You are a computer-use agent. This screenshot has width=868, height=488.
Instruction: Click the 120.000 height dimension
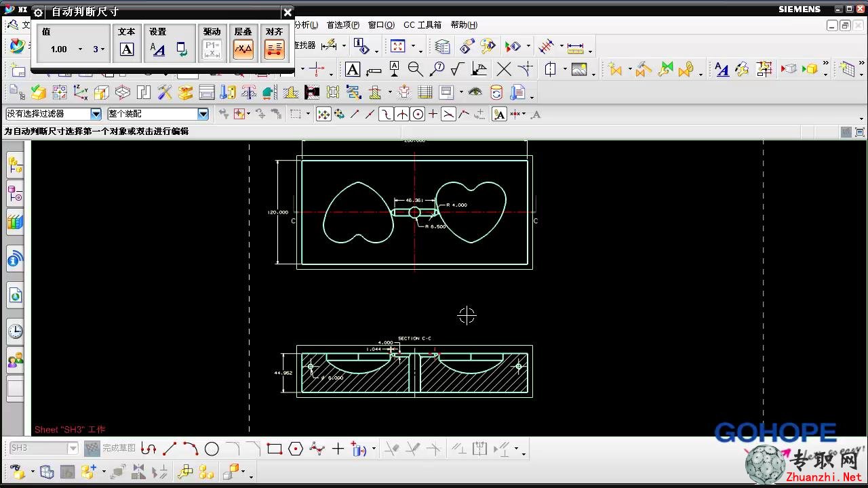click(x=277, y=212)
